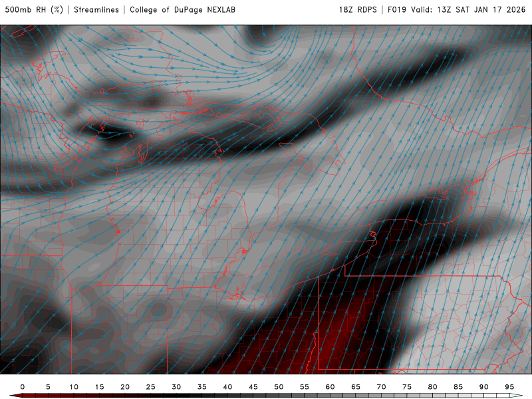This screenshot has height=399, width=532.
Task: Click 'F019 Valid: 13Z SAT JAN 17 2026' text
Action: pyautogui.click(x=456, y=9)
